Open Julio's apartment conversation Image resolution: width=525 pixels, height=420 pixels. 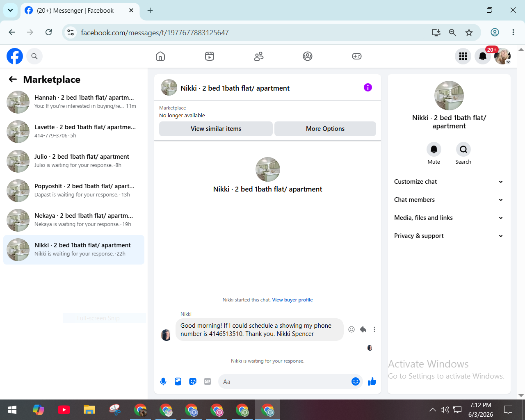coord(74,161)
